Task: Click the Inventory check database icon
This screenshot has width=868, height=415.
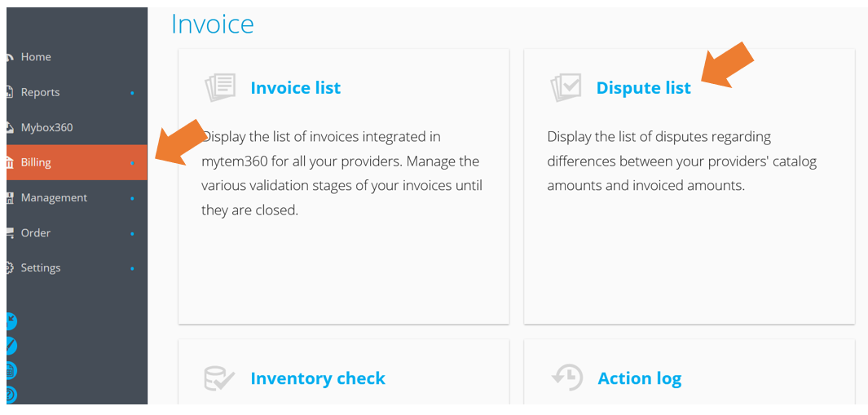Action: (x=220, y=377)
